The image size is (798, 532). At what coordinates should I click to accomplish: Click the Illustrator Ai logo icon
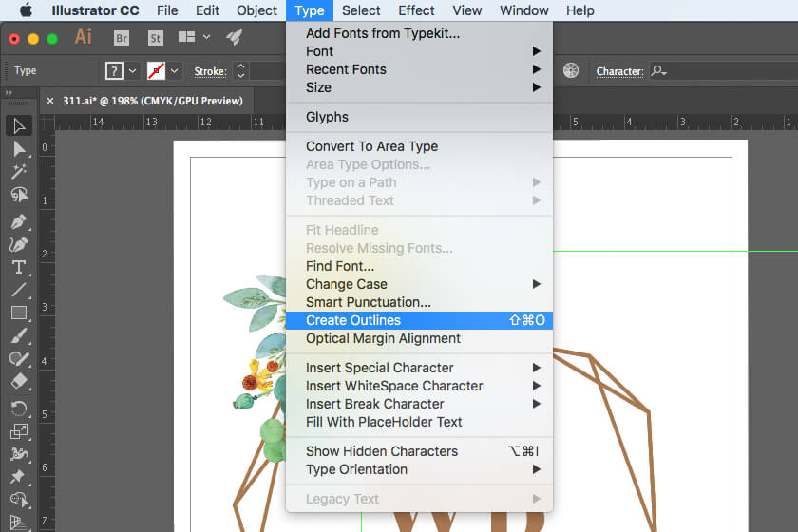[84, 37]
